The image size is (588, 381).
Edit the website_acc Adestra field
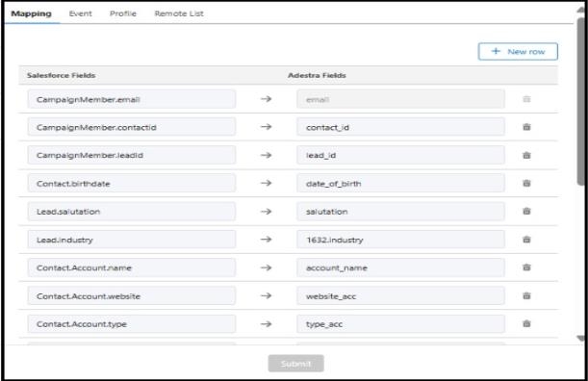coord(400,296)
